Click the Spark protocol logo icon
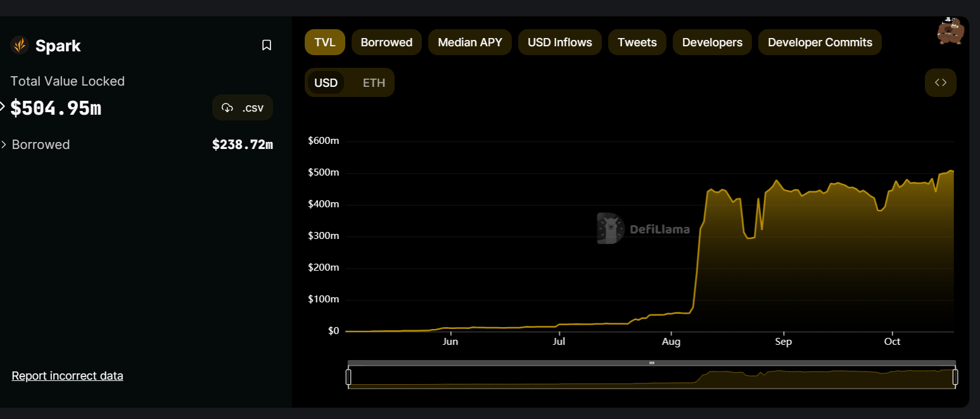Screen dimensions: 980x419 [x=20, y=45]
